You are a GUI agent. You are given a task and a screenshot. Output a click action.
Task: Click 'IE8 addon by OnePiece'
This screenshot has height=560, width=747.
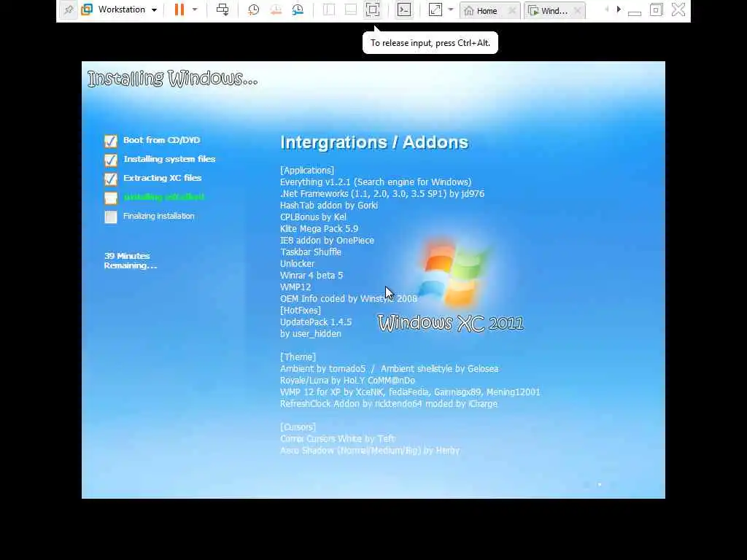(327, 241)
